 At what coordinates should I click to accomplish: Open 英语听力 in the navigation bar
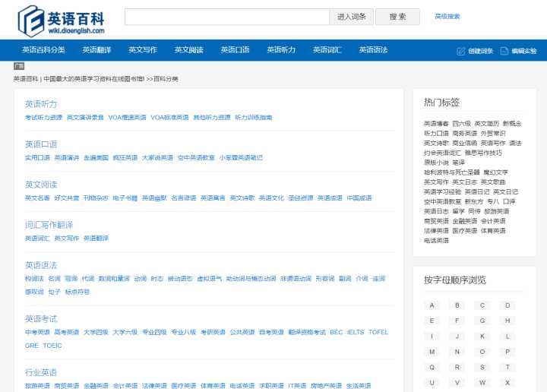(x=281, y=50)
